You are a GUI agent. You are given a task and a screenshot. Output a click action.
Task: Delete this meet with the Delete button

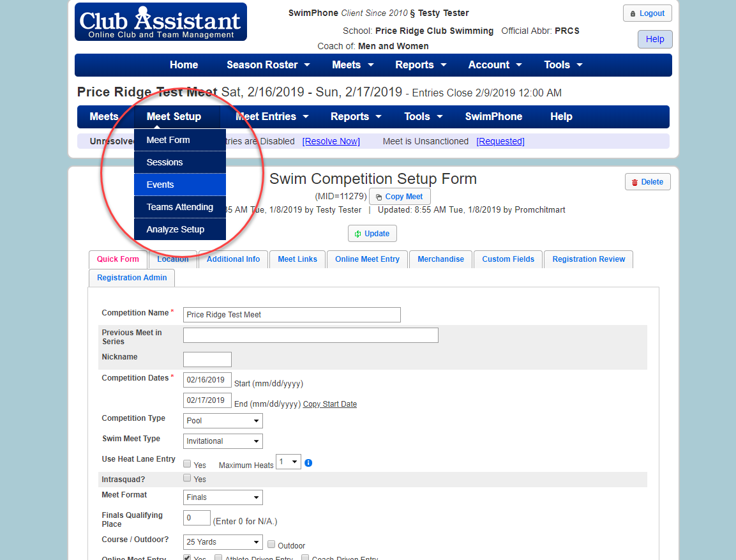[x=648, y=181]
